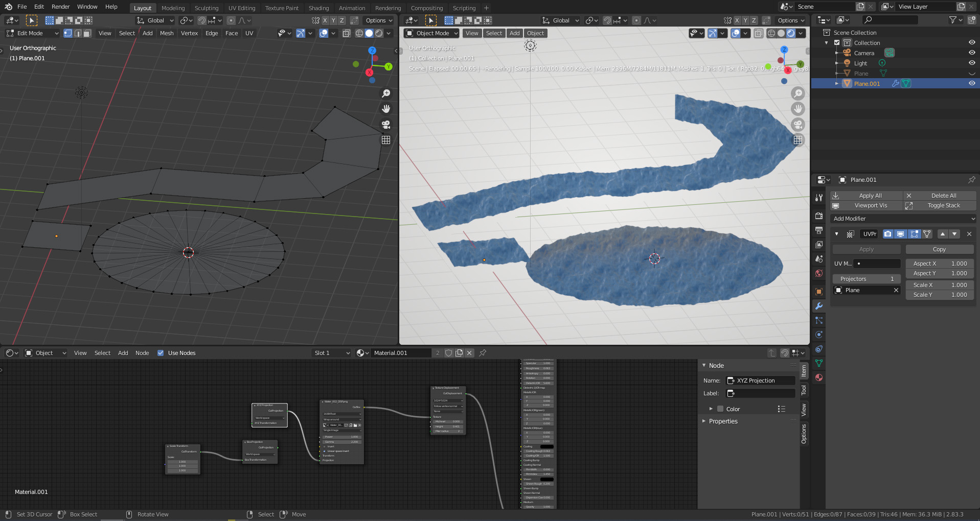Hide the Light object in outliner
Viewport: 980px width, 521px height.
click(971, 63)
